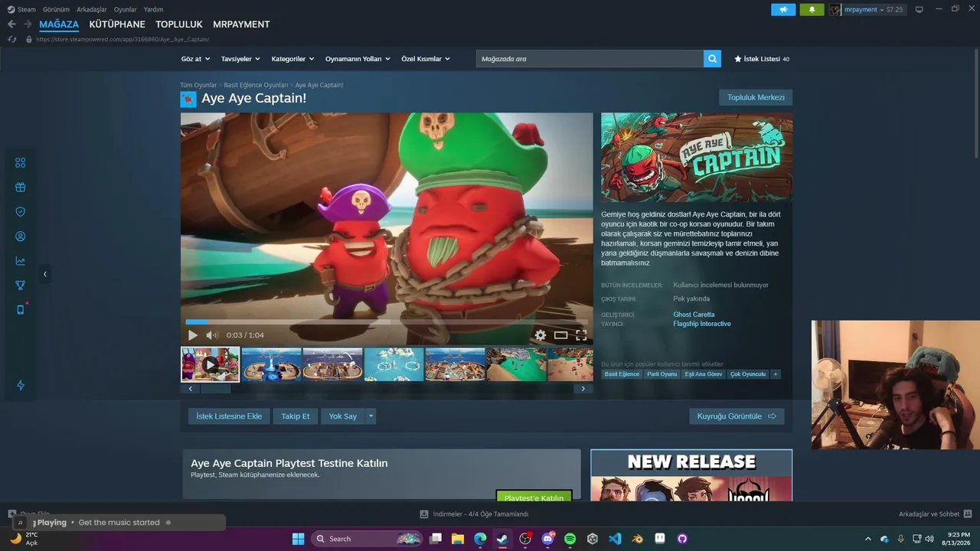Screen dimensions: 980x551
Task: Open the Görünüm menu
Action: pos(57,10)
